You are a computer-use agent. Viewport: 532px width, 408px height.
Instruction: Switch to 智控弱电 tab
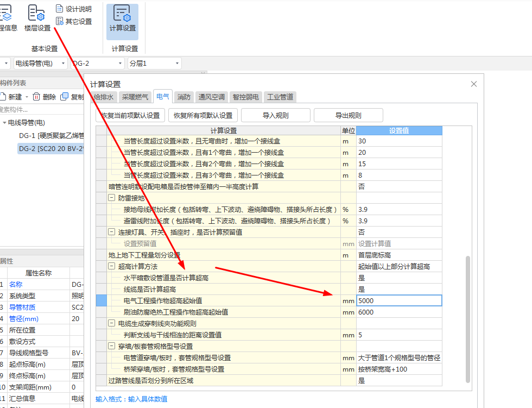pyautogui.click(x=245, y=97)
